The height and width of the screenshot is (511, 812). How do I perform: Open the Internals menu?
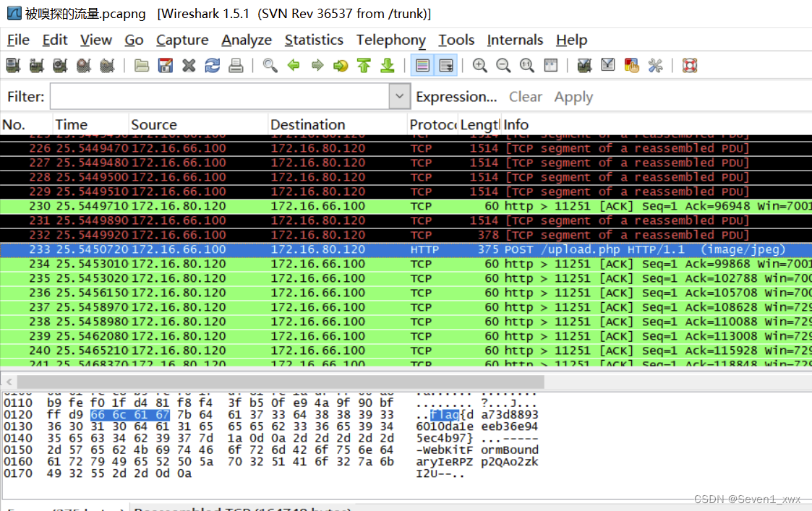click(515, 40)
